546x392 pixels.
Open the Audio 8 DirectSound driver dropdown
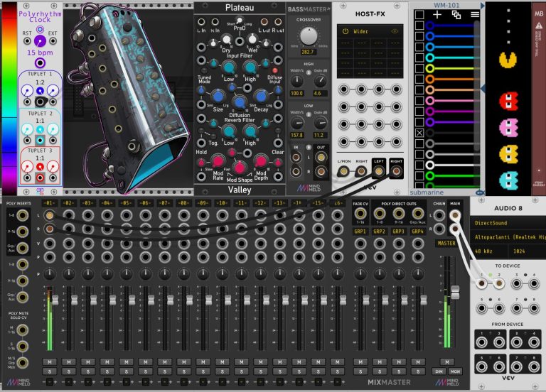coord(508,223)
